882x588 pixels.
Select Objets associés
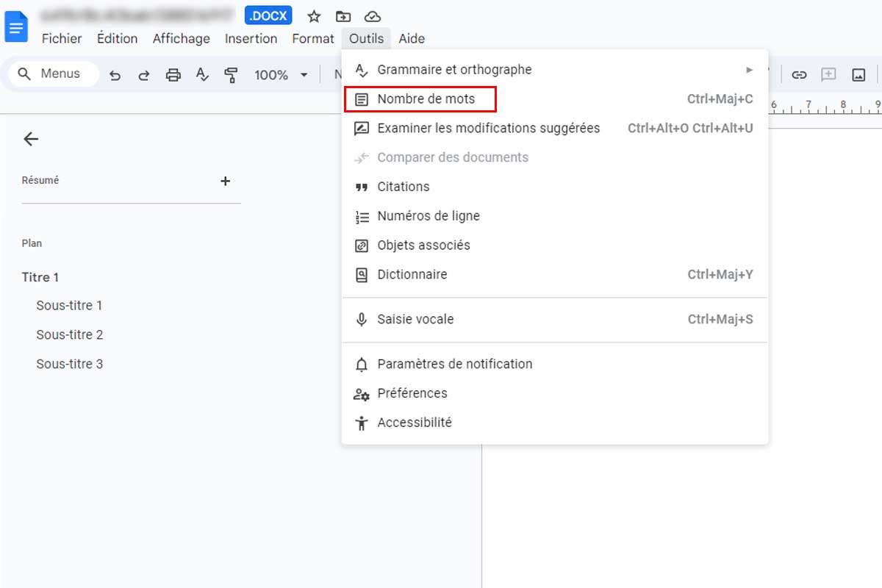(555, 245)
